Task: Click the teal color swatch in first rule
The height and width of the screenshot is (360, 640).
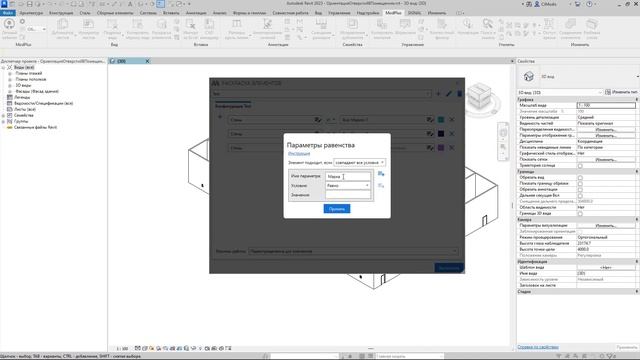Action: (x=441, y=120)
